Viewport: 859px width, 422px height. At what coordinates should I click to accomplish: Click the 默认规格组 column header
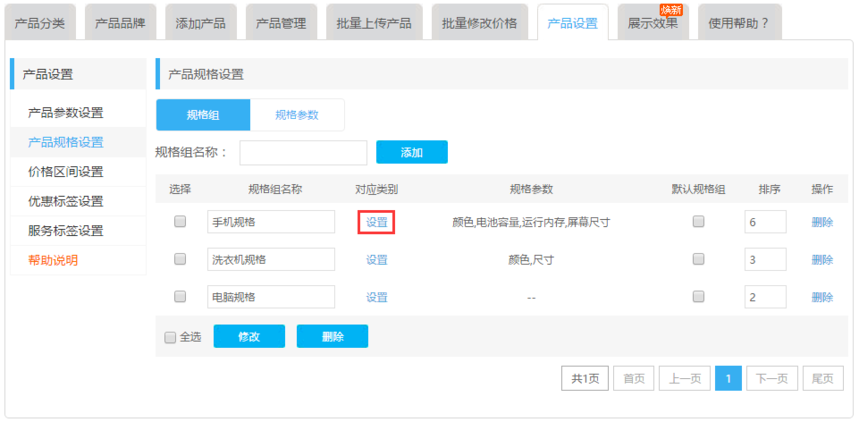point(698,190)
